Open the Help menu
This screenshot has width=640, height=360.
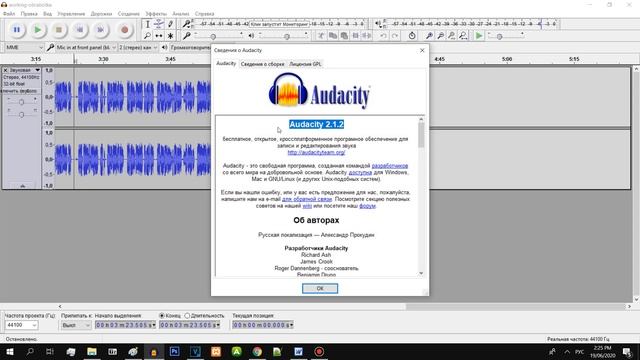click(x=204, y=14)
